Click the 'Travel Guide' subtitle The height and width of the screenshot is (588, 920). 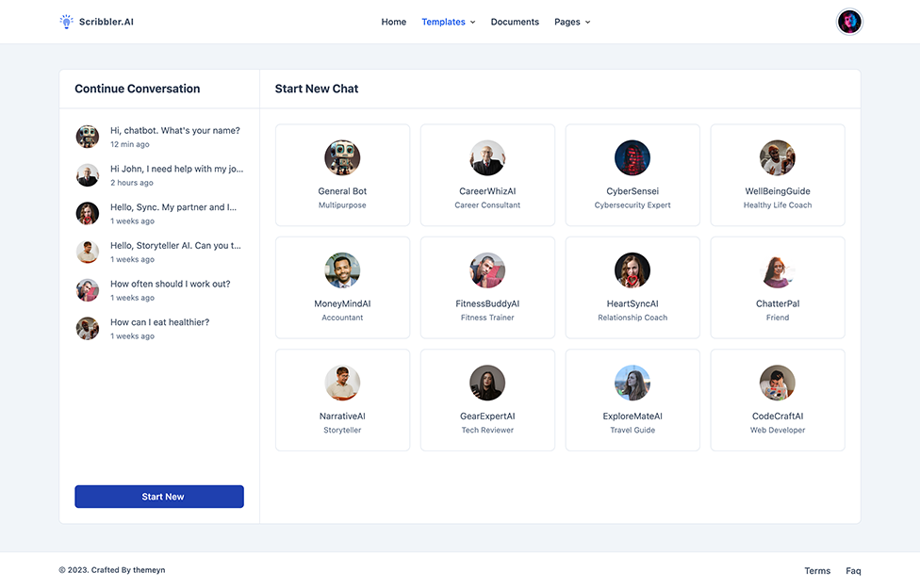pos(632,430)
